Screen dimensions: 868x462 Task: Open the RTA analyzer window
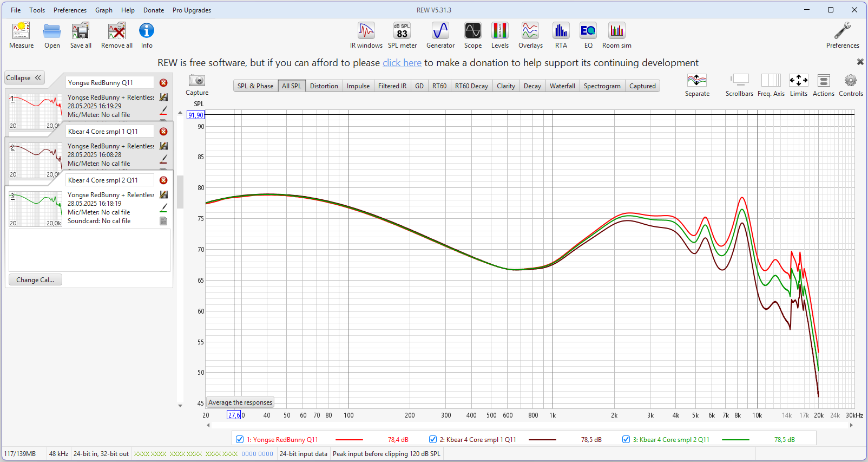coord(561,36)
